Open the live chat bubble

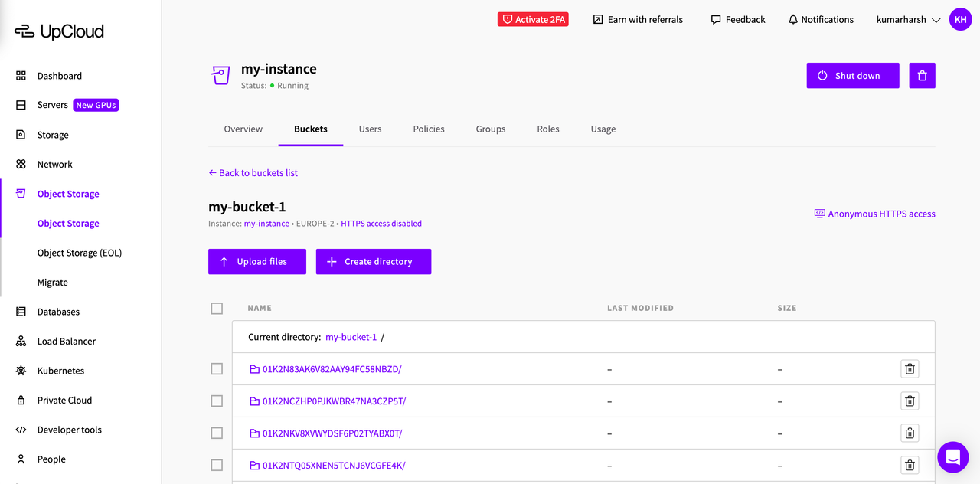(x=952, y=456)
